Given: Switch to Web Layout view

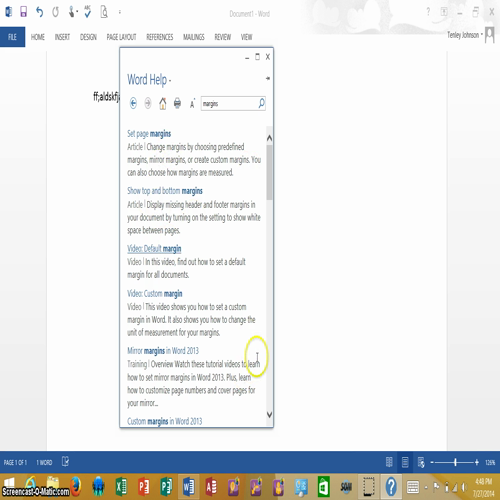Looking at the screenshot, I should click(x=421, y=462).
